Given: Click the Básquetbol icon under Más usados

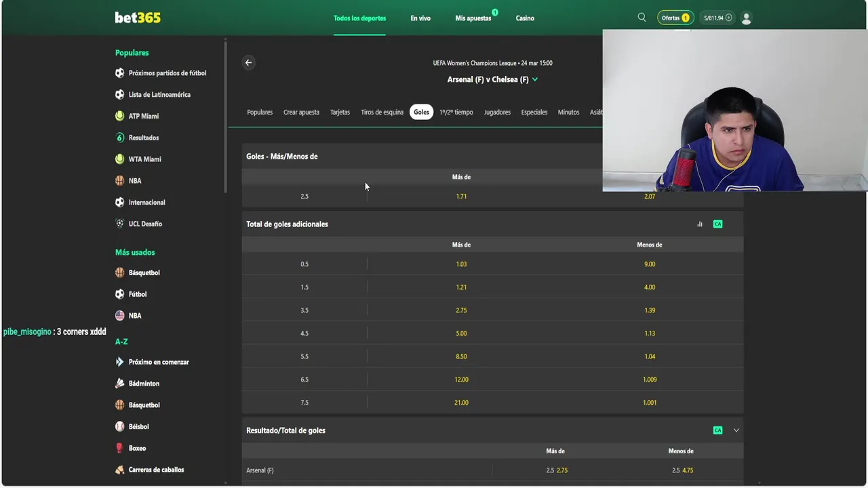Looking at the screenshot, I should [x=120, y=272].
